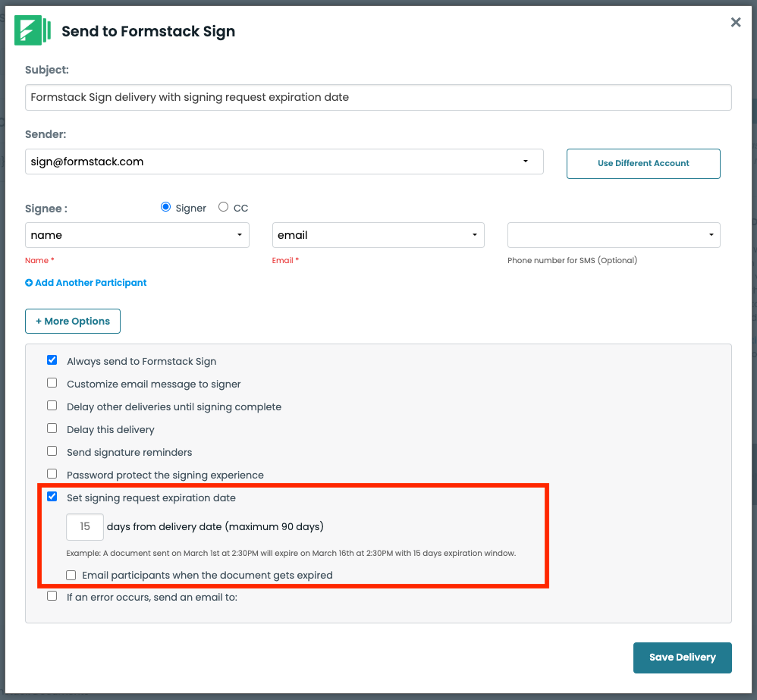Check Password protect the signing experience
This screenshot has width=757, height=700.
pos(52,473)
